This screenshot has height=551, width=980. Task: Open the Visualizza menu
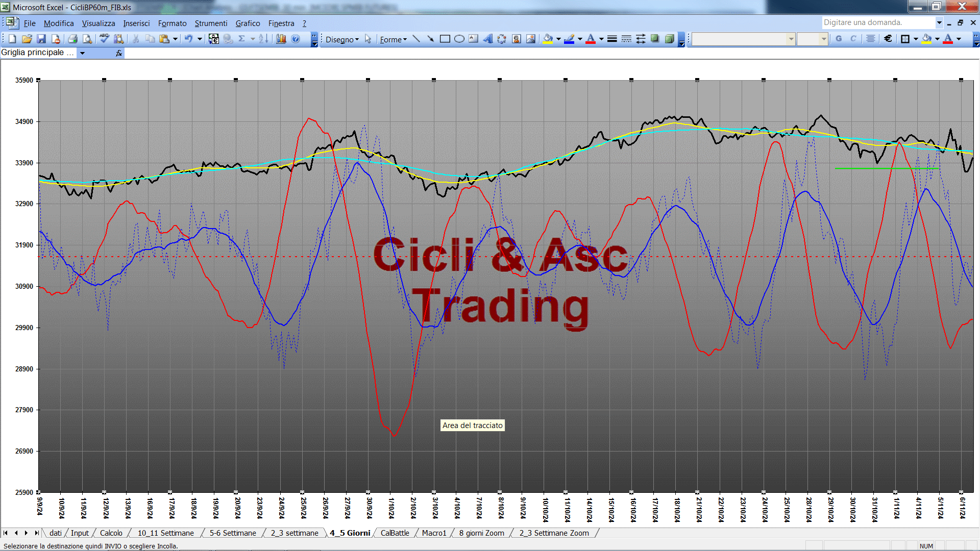point(99,23)
